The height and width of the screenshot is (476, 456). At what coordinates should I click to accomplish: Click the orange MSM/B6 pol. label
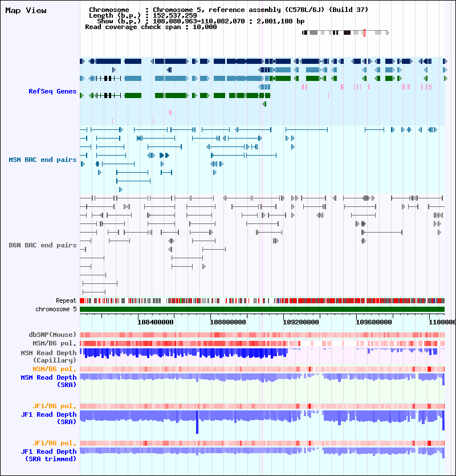(55, 369)
